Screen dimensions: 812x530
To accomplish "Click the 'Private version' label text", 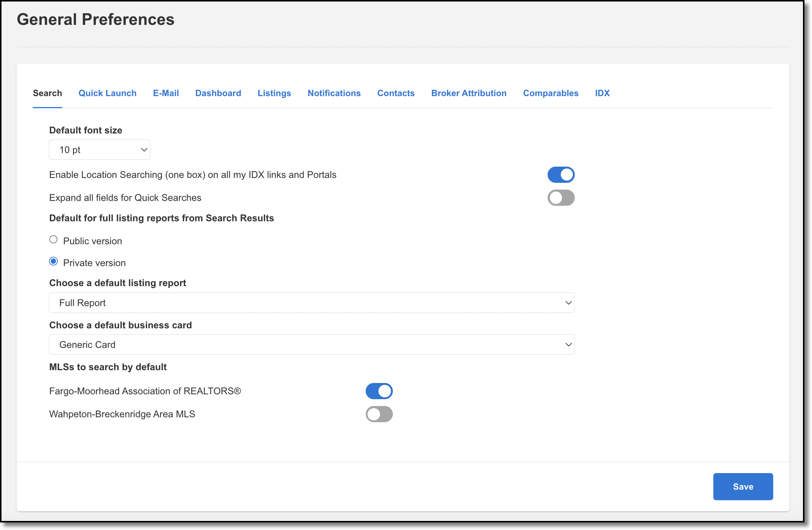I will click(x=95, y=263).
